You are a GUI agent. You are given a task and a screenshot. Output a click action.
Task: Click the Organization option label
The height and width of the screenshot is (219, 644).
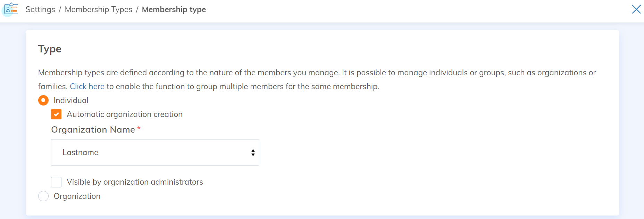pos(77,196)
